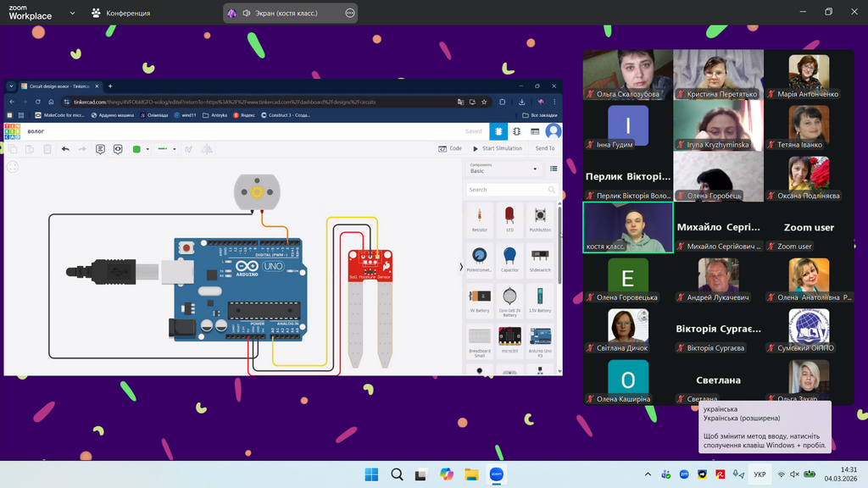Screen dimensions: 868x488
Task: Toggle component list view icon
Action: pyautogui.click(x=554, y=169)
